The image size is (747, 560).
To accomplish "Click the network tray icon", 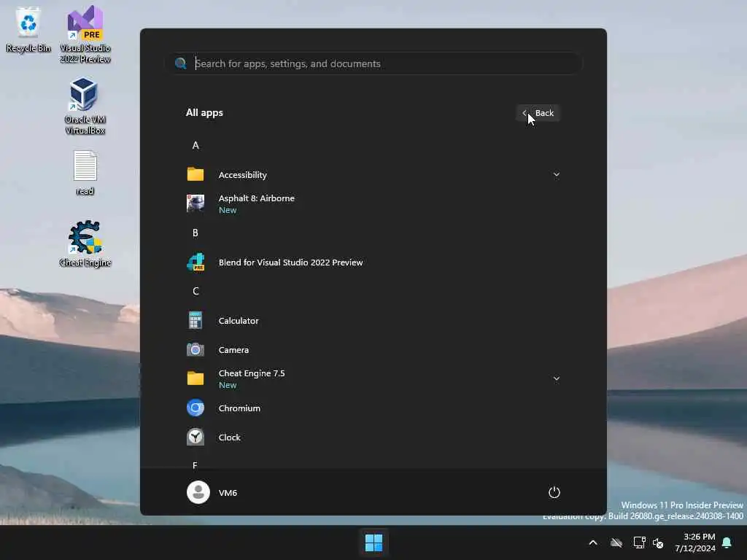I will (x=639, y=542).
